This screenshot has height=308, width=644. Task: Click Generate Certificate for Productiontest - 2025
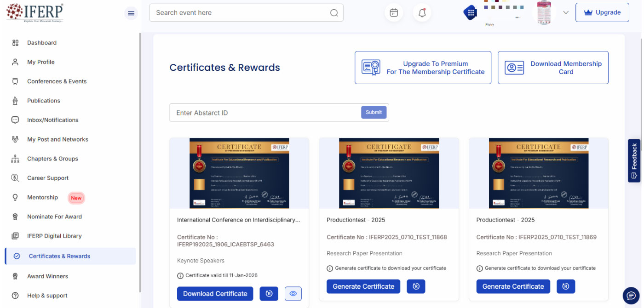coord(363,286)
